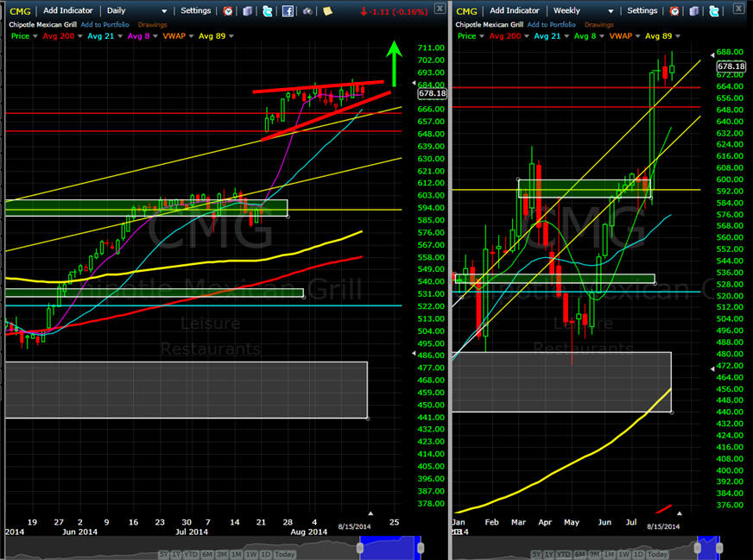Share Daily chart via Twitter bird icon
This screenshot has width=753, height=560.
(x=268, y=10)
